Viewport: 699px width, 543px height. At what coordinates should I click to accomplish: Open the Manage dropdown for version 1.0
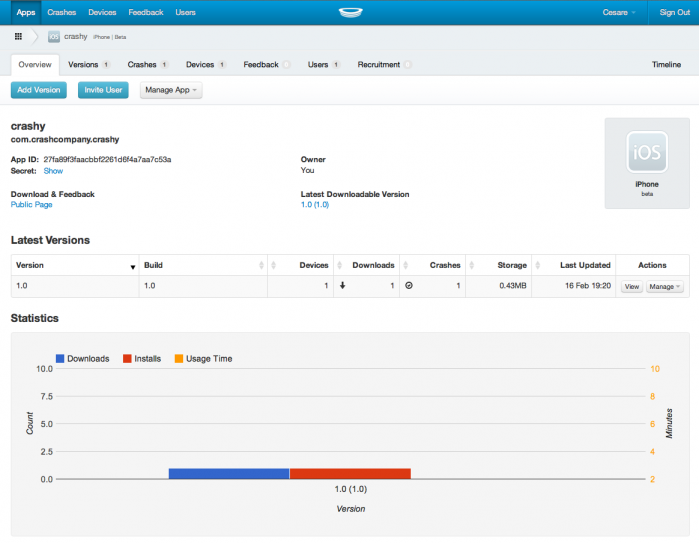pos(665,287)
